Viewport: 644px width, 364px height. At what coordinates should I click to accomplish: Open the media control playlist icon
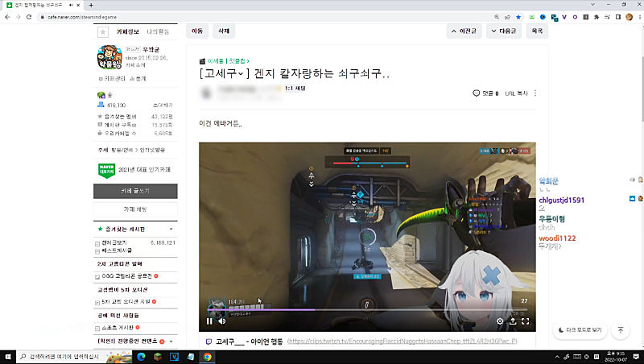[608, 17]
